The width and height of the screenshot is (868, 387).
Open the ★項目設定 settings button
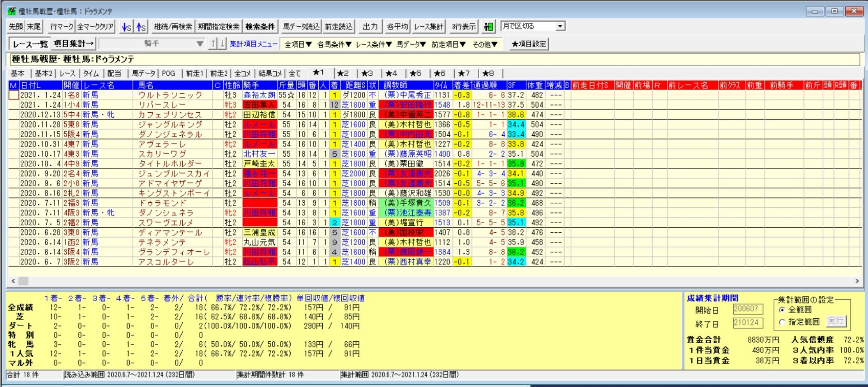point(529,44)
